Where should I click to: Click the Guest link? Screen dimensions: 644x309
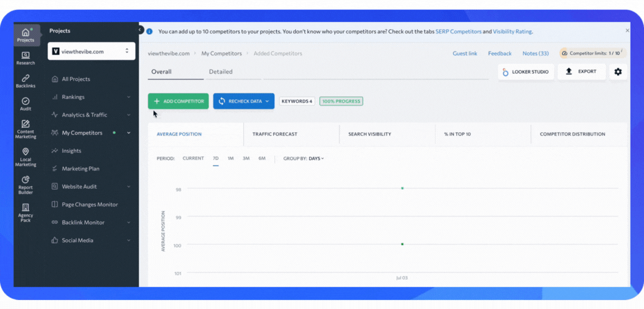click(465, 54)
